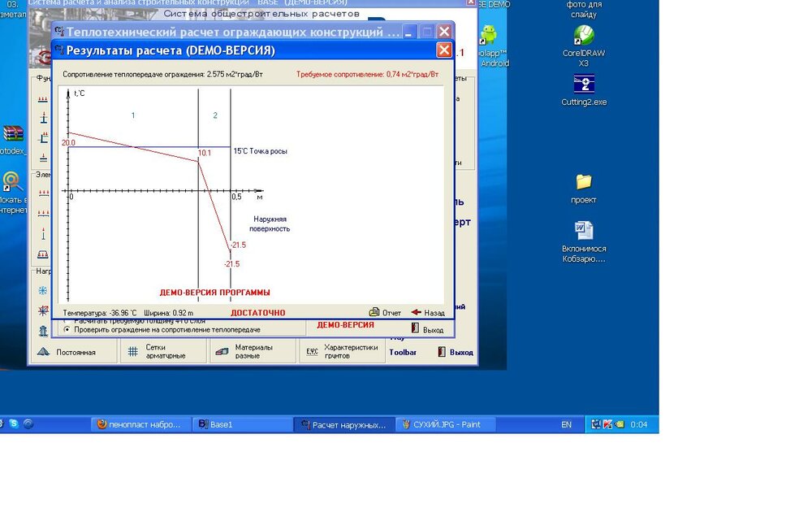Click the Отчет report icon

click(x=374, y=312)
